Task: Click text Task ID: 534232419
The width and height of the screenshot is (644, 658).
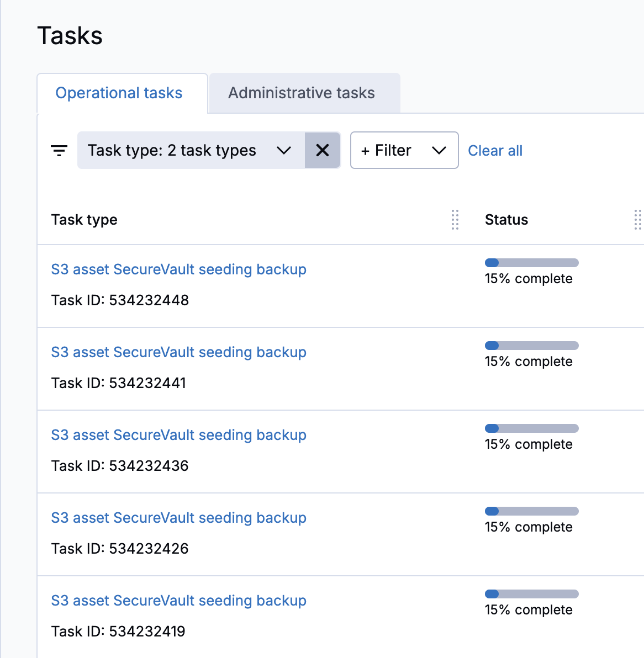Action: 118,631
